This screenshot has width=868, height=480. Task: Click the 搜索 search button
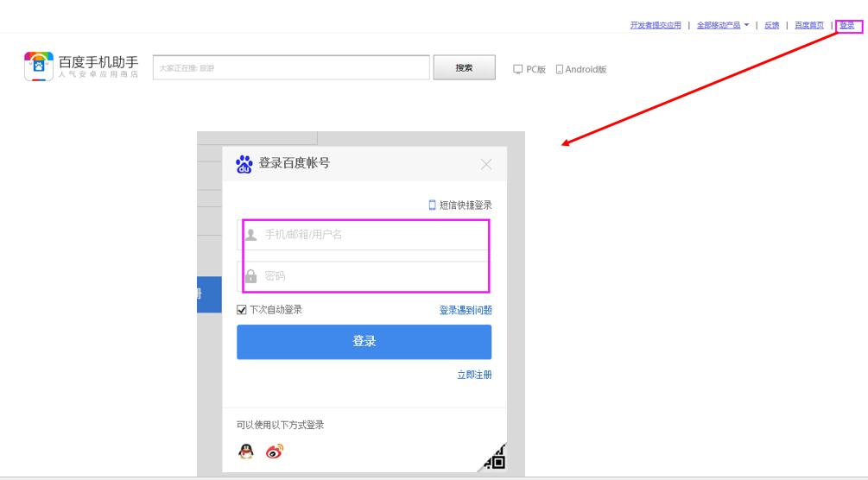pos(464,67)
